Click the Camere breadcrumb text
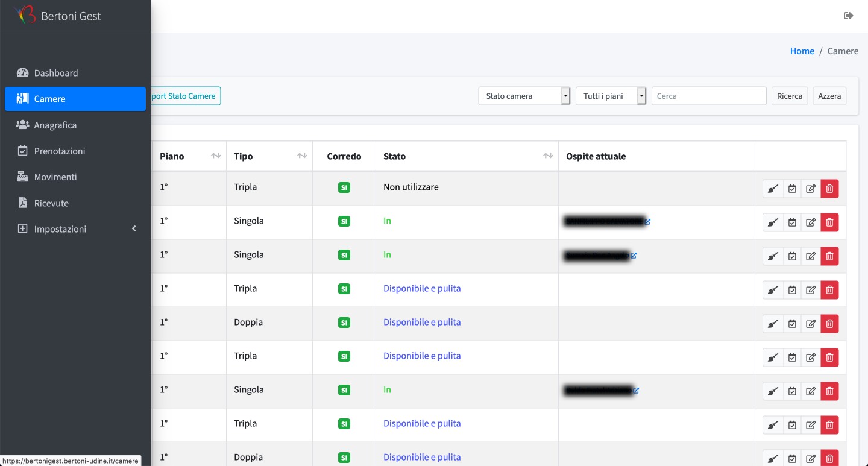The height and width of the screenshot is (466, 868). coord(843,51)
